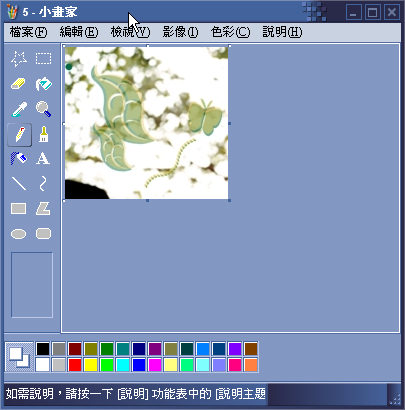
Task: Close the 小畫家 window
Action: 392,13
